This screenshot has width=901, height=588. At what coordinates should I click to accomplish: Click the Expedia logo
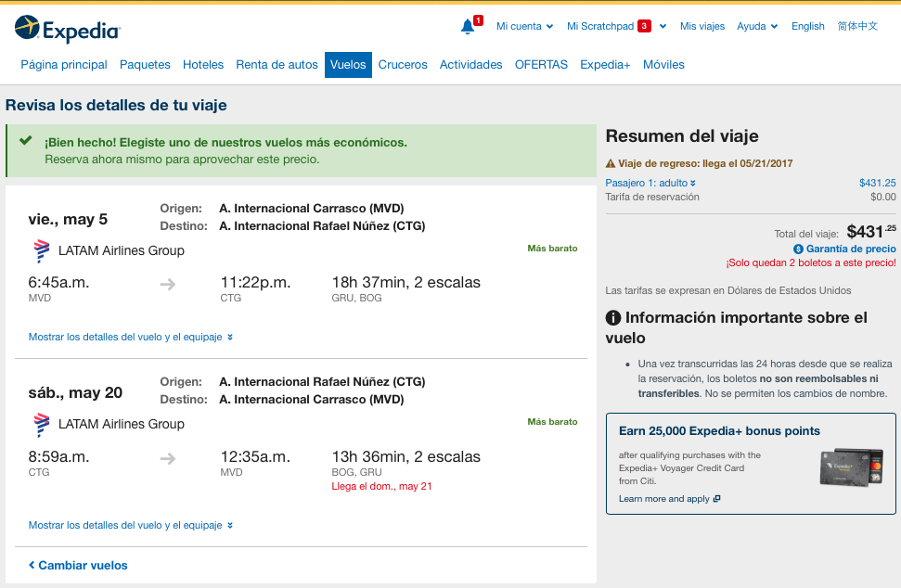pyautogui.click(x=68, y=30)
